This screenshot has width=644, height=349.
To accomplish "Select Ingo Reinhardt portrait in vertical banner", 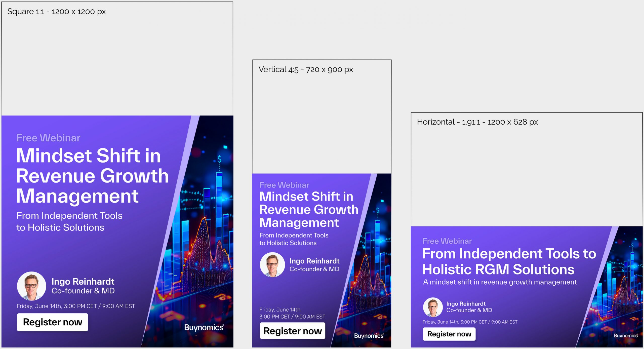I will 272,265.
